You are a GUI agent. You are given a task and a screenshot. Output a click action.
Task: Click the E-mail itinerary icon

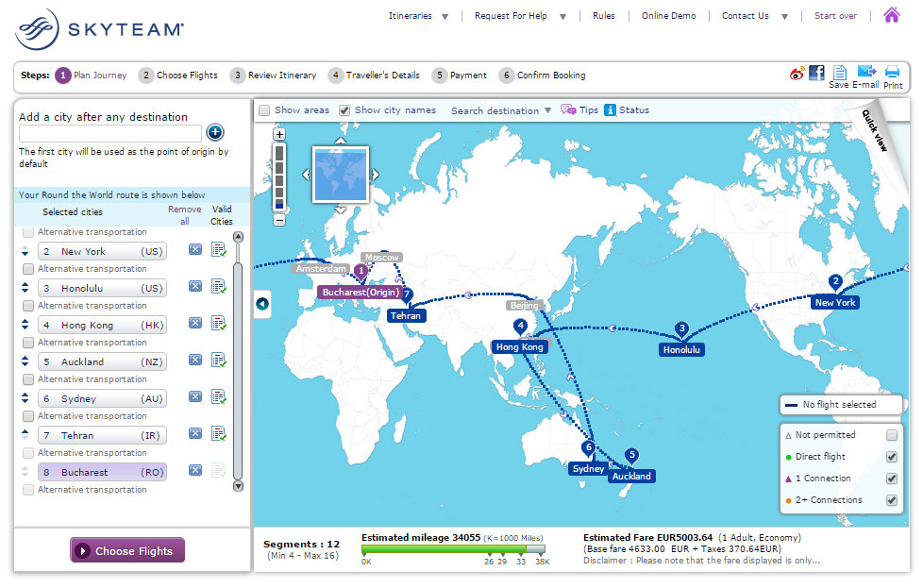point(866,71)
